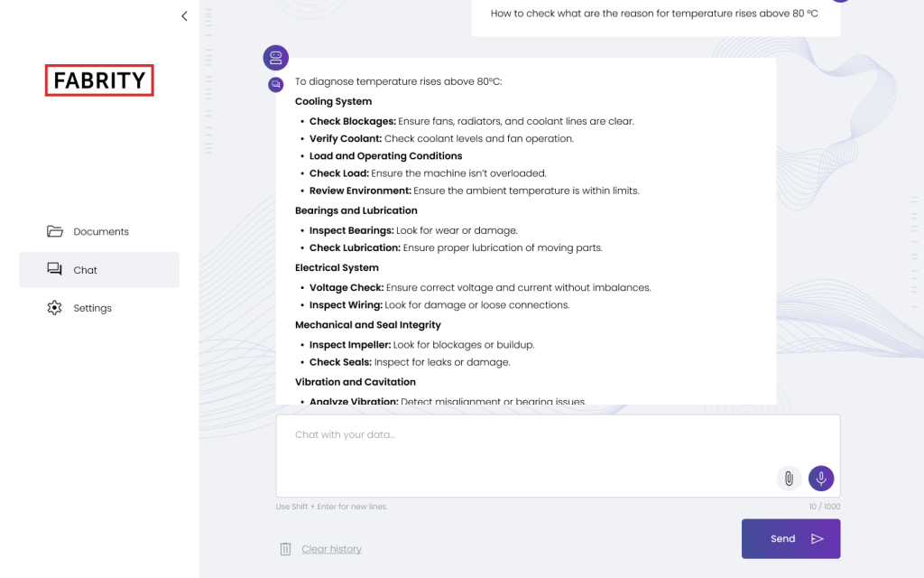
Task: Click the purple avatar in the top-right corner
Action: pyautogui.click(x=842, y=2)
